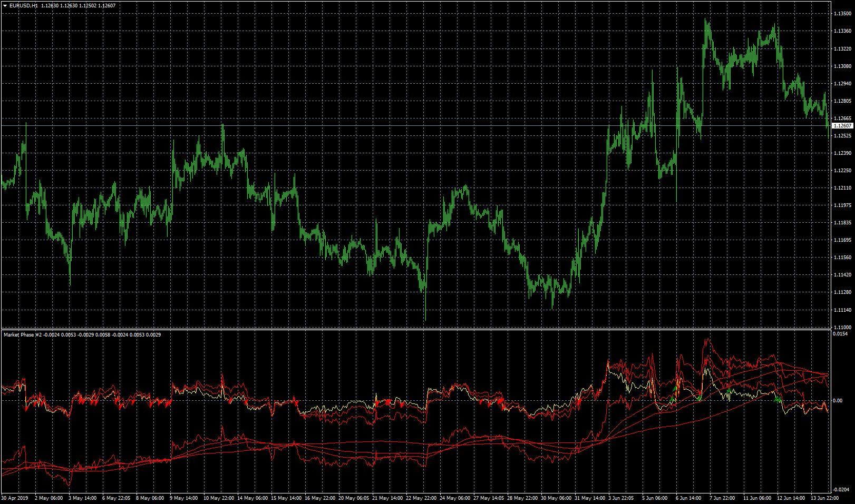The width and height of the screenshot is (855, 504).
Task: Click the 0.0154 indicator scale value
Action: click(x=840, y=334)
